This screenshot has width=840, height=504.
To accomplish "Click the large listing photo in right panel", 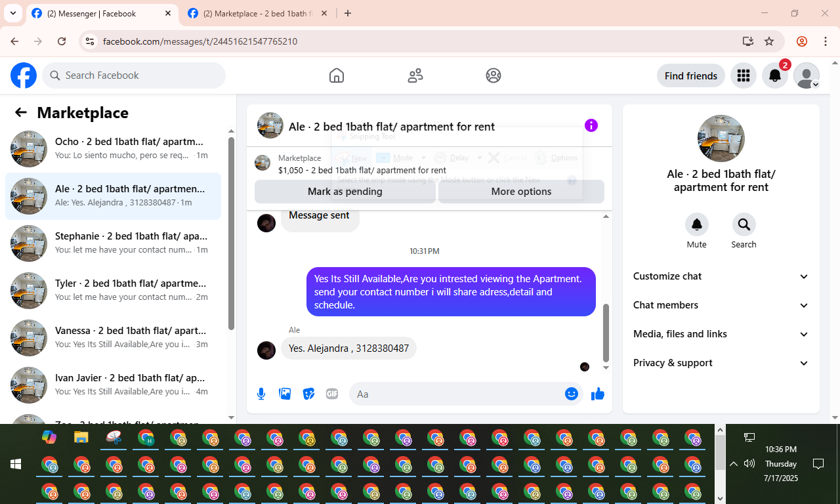I will click(x=721, y=138).
